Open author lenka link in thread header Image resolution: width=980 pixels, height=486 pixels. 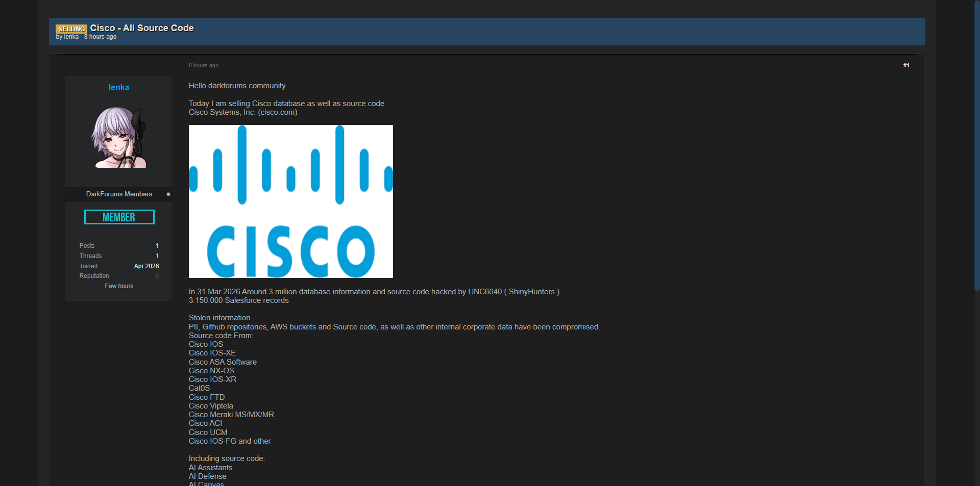(x=71, y=37)
